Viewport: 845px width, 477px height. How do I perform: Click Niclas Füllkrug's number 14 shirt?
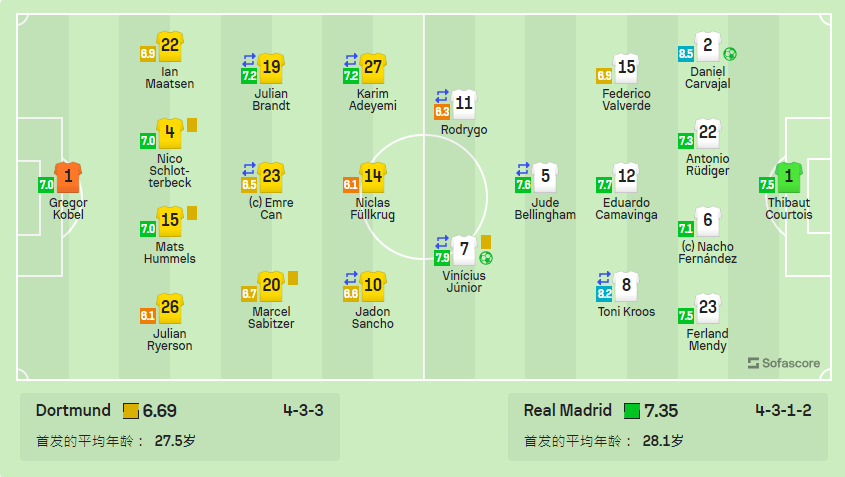point(373,177)
